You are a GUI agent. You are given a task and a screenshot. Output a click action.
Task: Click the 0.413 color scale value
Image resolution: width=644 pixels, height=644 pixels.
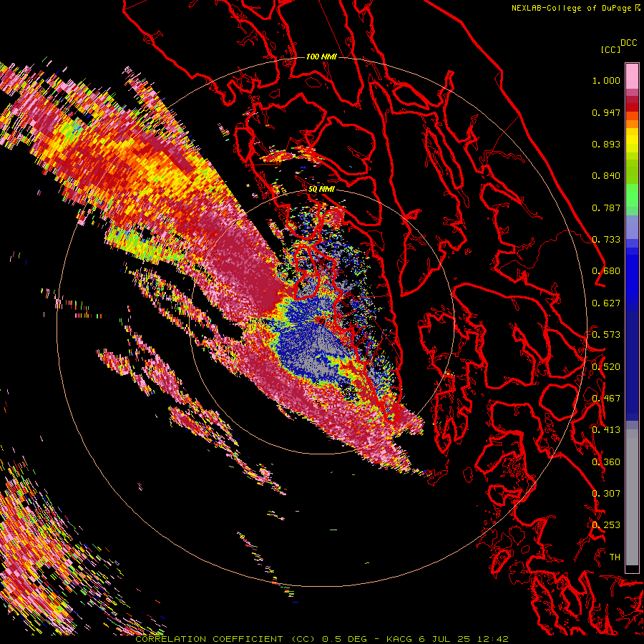click(606, 430)
